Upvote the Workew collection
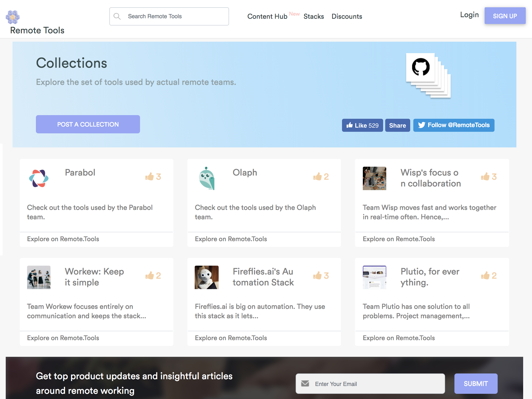The width and height of the screenshot is (532, 399). [153, 276]
